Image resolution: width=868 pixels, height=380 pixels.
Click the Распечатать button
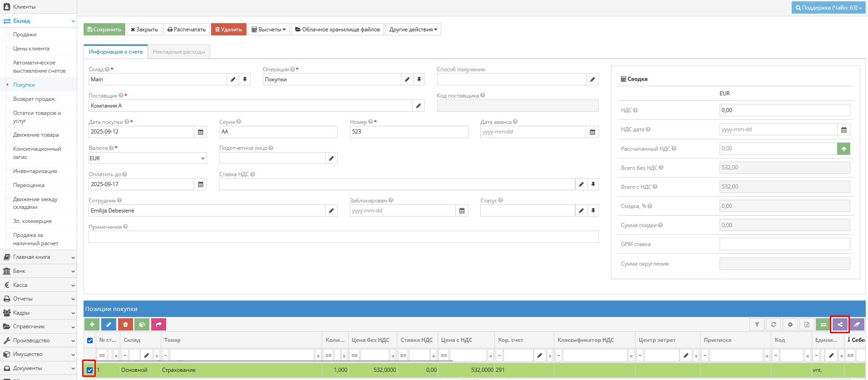(187, 30)
